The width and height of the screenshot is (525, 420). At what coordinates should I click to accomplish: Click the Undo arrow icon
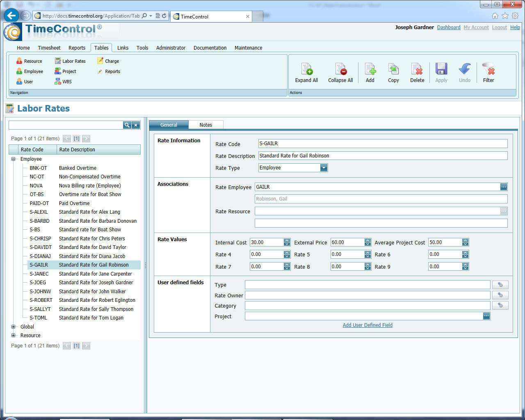[x=465, y=69]
